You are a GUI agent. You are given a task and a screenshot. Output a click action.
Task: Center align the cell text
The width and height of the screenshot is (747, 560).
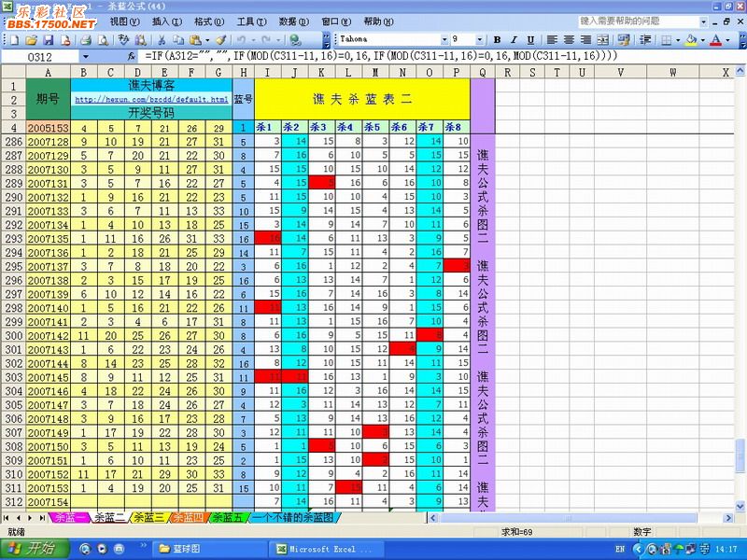click(x=569, y=39)
